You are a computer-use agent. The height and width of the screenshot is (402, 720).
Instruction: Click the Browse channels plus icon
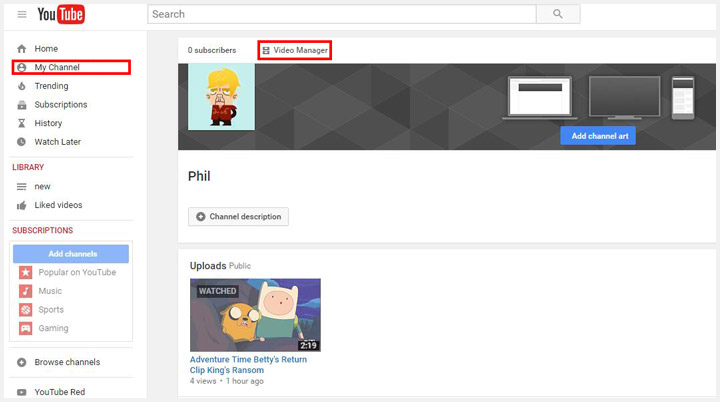point(22,362)
